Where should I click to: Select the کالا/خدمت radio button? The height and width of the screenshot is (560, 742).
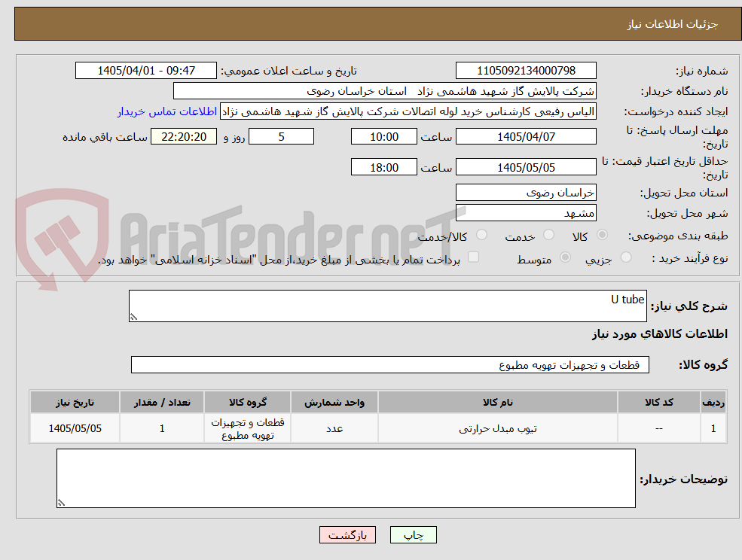click(x=481, y=235)
